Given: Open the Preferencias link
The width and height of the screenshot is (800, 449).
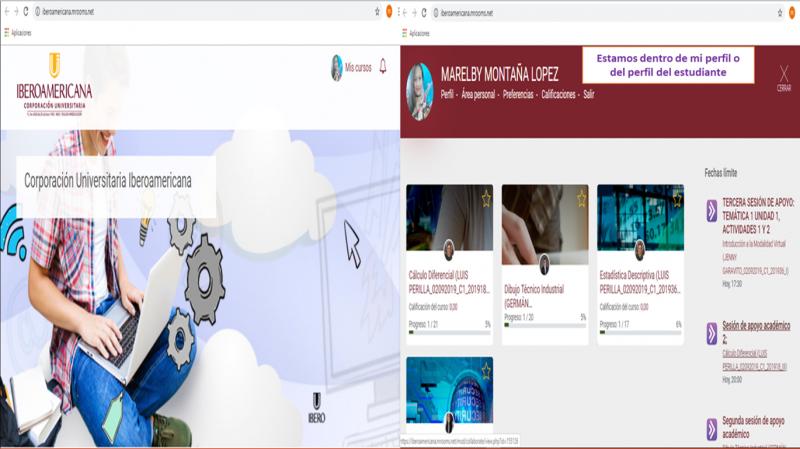Looking at the screenshot, I should tap(518, 94).
